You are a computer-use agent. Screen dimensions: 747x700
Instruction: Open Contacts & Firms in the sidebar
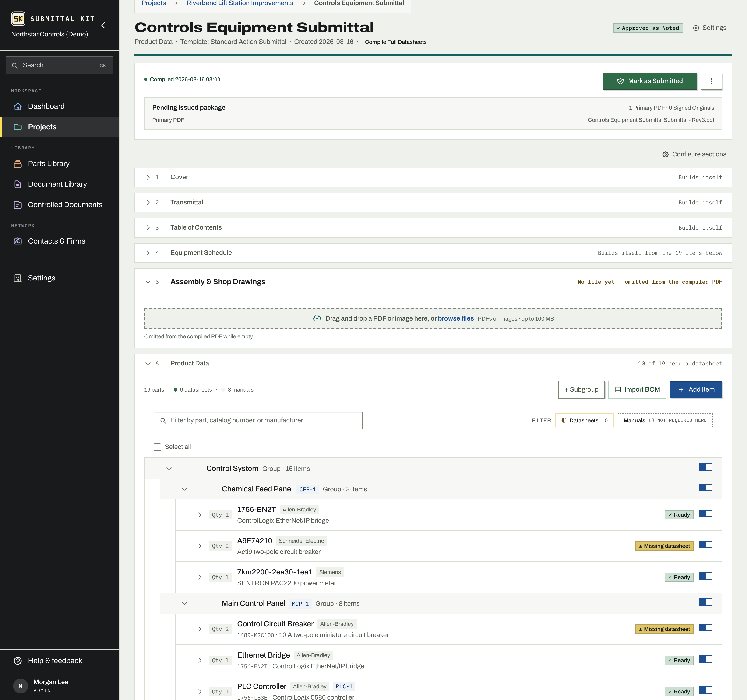59,241
